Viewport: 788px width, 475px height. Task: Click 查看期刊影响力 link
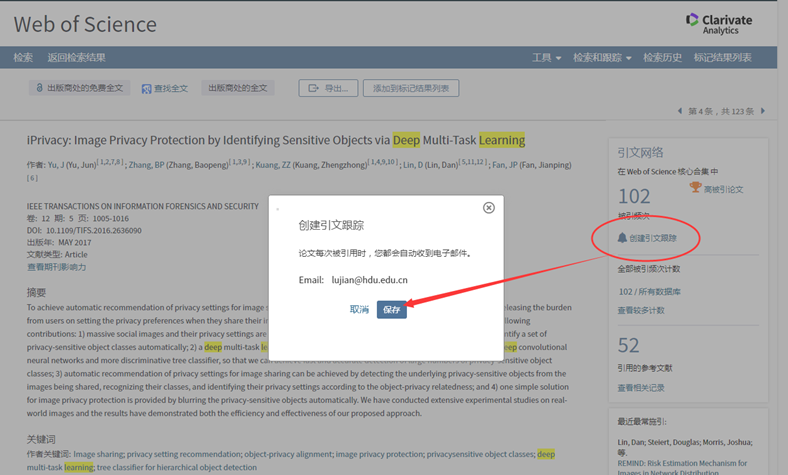[x=57, y=267]
